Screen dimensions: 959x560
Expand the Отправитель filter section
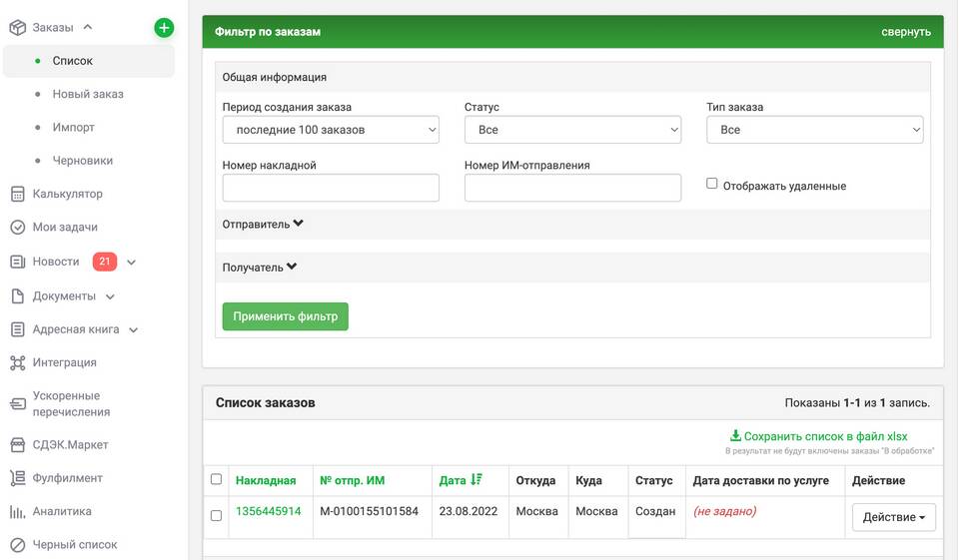tap(263, 225)
